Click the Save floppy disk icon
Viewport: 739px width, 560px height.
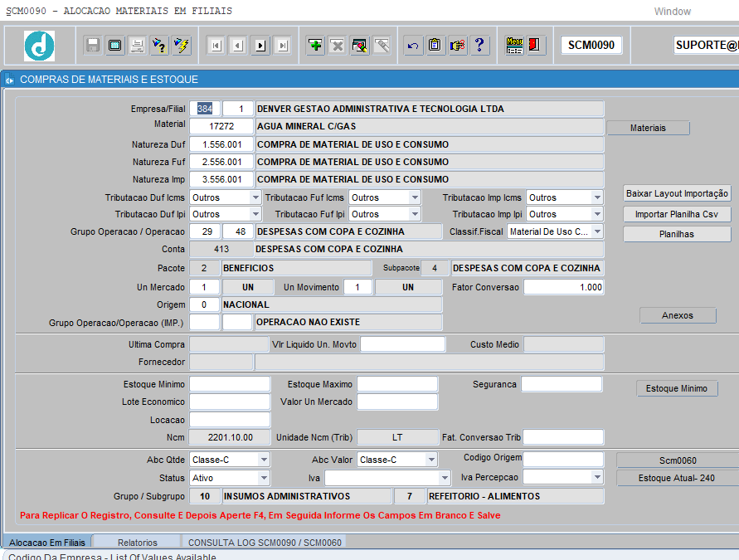click(93, 46)
